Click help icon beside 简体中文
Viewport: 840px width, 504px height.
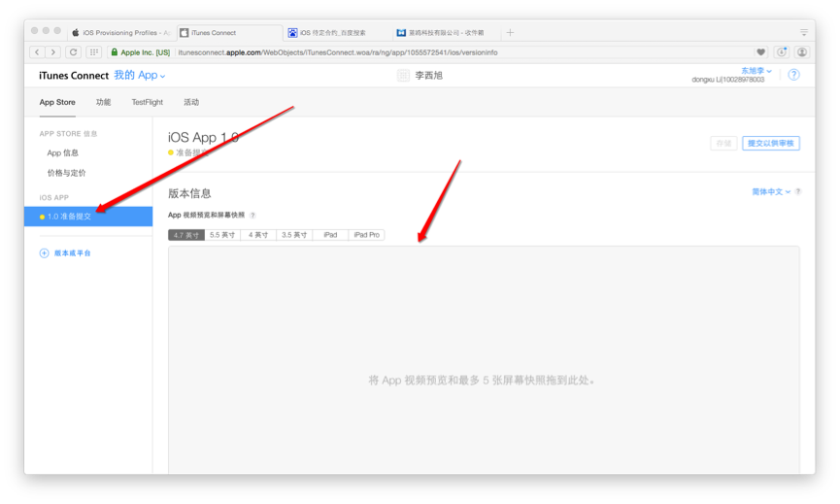point(798,191)
